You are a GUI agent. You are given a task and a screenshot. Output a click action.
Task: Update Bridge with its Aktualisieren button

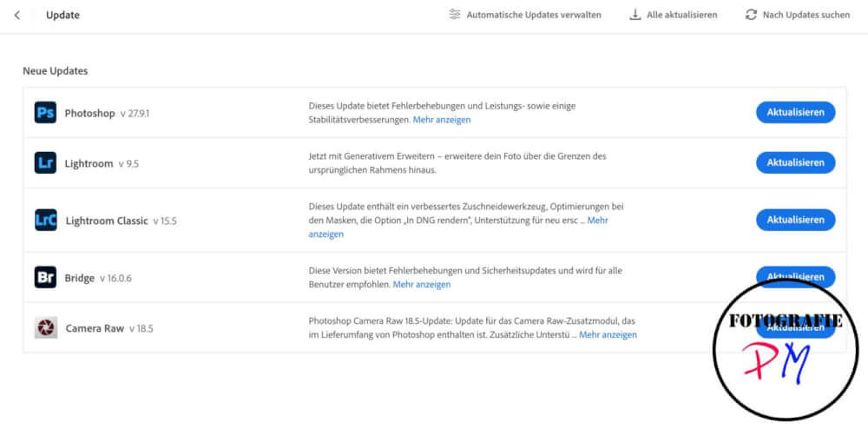[795, 276]
